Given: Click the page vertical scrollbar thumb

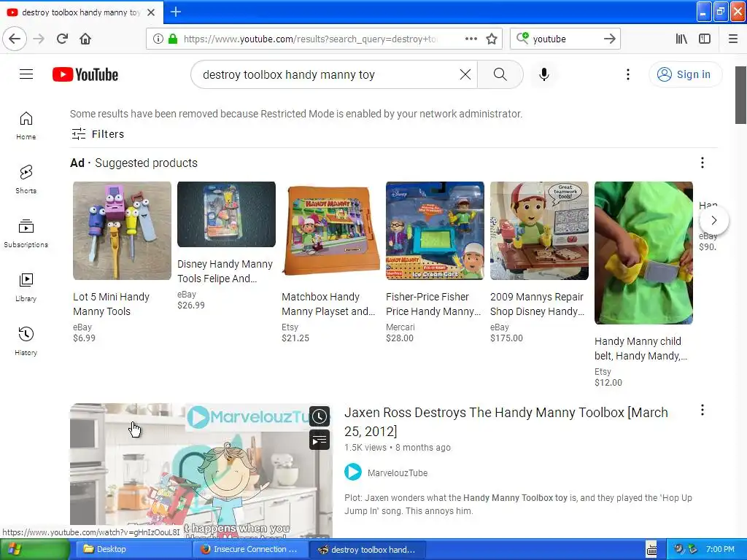Looking at the screenshot, I should pyautogui.click(x=741, y=96).
